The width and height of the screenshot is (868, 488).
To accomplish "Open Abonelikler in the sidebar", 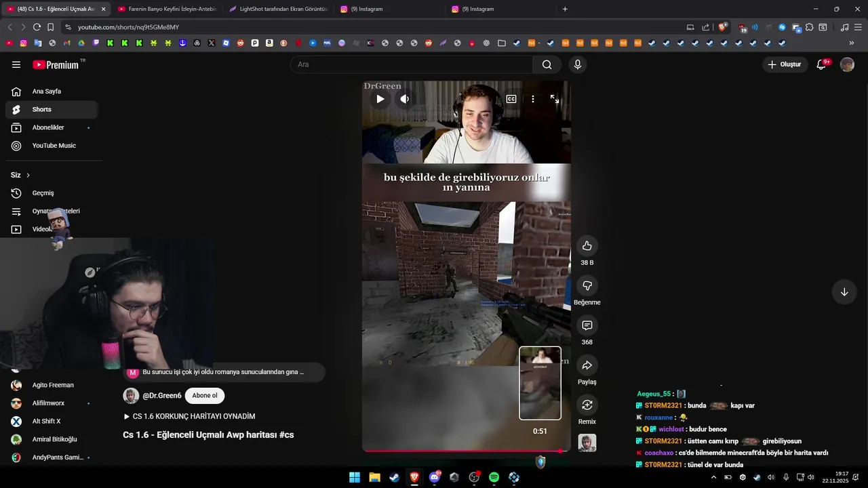I will tap(52, 127).
